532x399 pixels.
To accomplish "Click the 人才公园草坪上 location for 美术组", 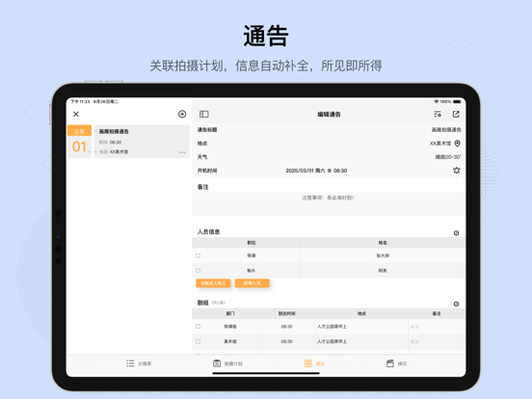I will 361,341.
